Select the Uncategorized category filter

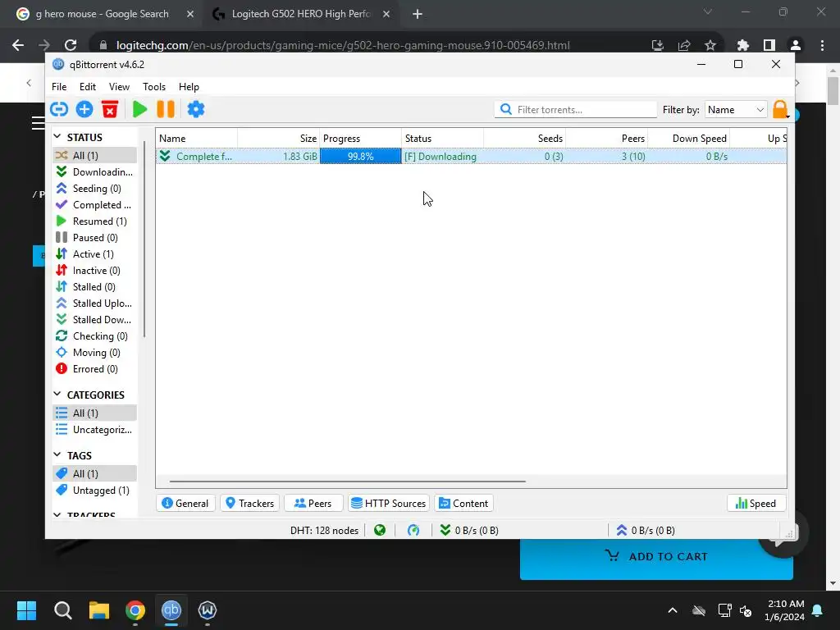(94, 430)
